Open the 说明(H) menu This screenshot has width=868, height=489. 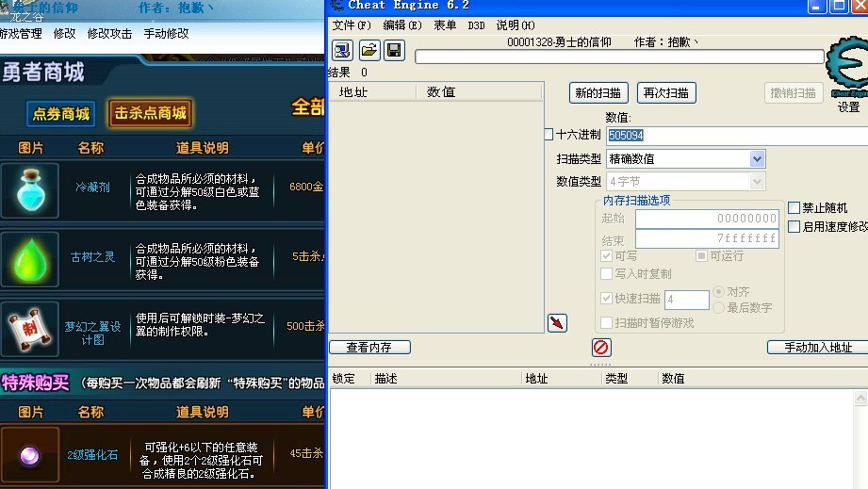tap(516, 25)
